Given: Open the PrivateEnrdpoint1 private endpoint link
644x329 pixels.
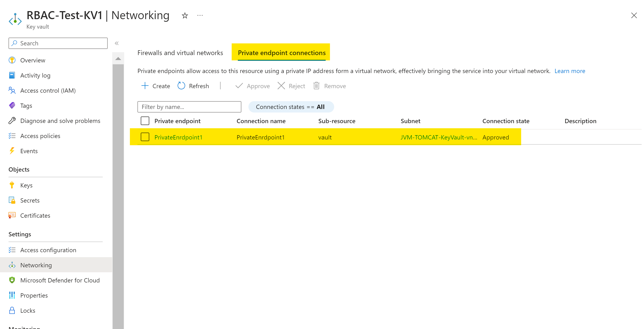Looking at the screenshot, I should (x=178, y=137).
